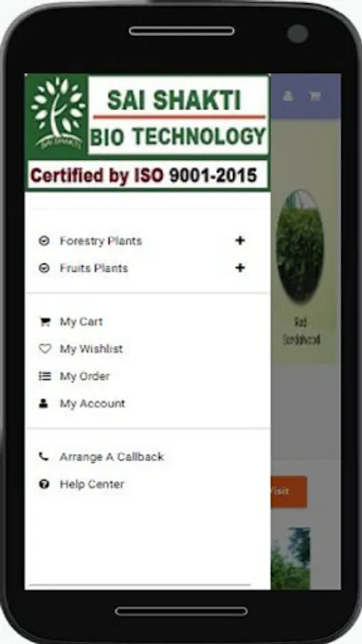Click the question mark Help Center icon
The width and height of the screenshot is (362, 644).
[x=44, y=484]
